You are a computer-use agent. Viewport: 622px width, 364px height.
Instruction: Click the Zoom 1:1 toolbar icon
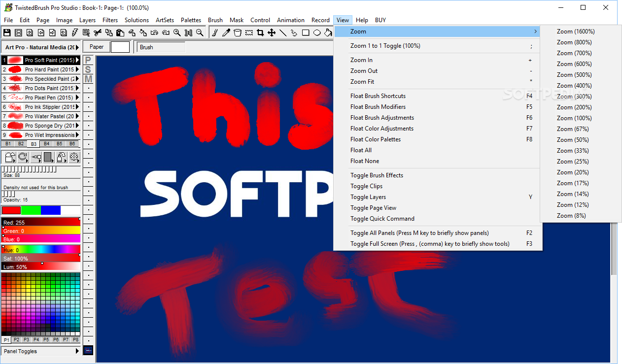[x=188, y=33]
